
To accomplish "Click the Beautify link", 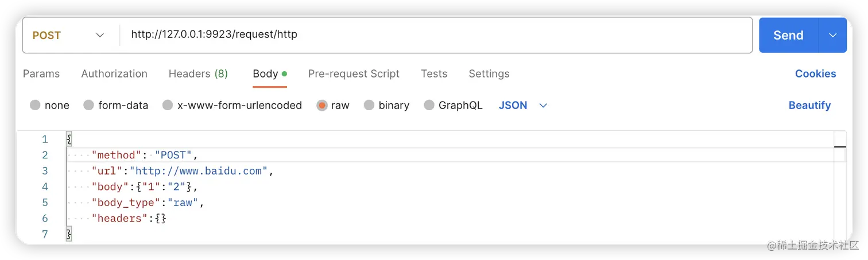I will tap(809, 105).
